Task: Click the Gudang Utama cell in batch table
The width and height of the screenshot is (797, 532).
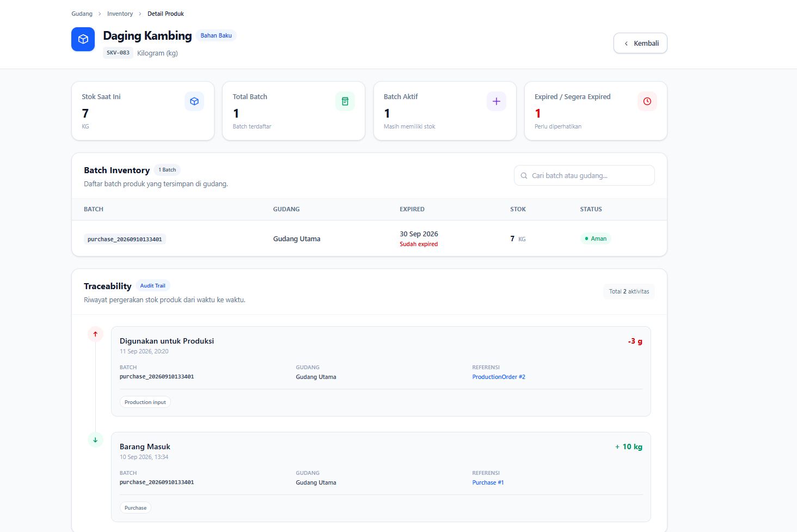Action: (x=297, y=239)
